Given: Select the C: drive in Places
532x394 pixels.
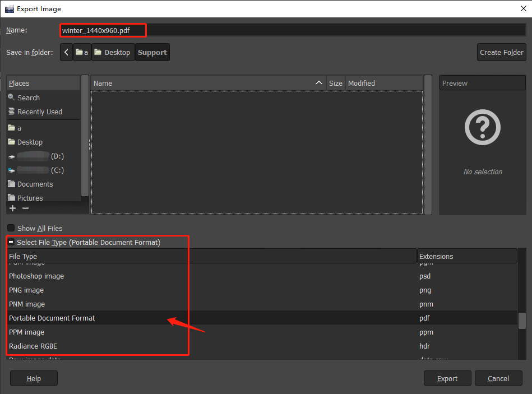Looking at the screenshot, I should coord(43,170).
